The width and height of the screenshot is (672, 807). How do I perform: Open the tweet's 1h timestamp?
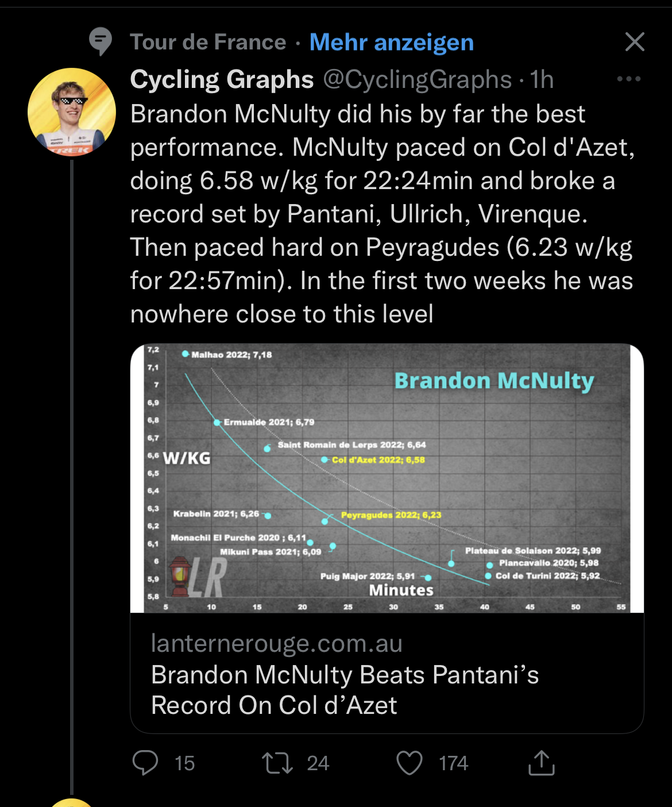click(x=542, y=79)
